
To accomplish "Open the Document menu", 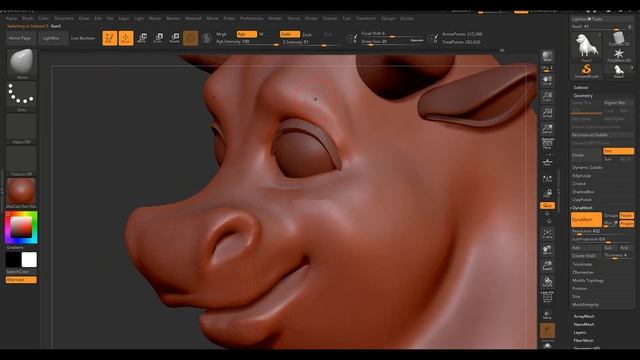I will coord(64,18).
